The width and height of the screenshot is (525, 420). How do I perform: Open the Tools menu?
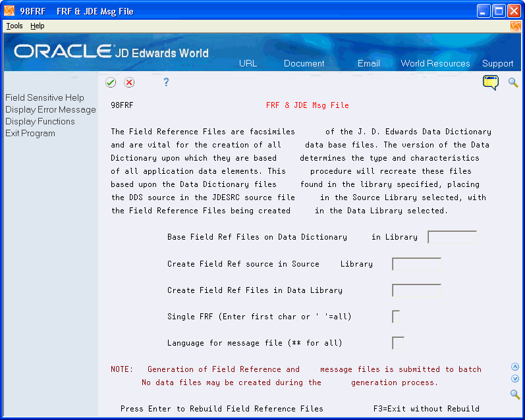[14, 26]
